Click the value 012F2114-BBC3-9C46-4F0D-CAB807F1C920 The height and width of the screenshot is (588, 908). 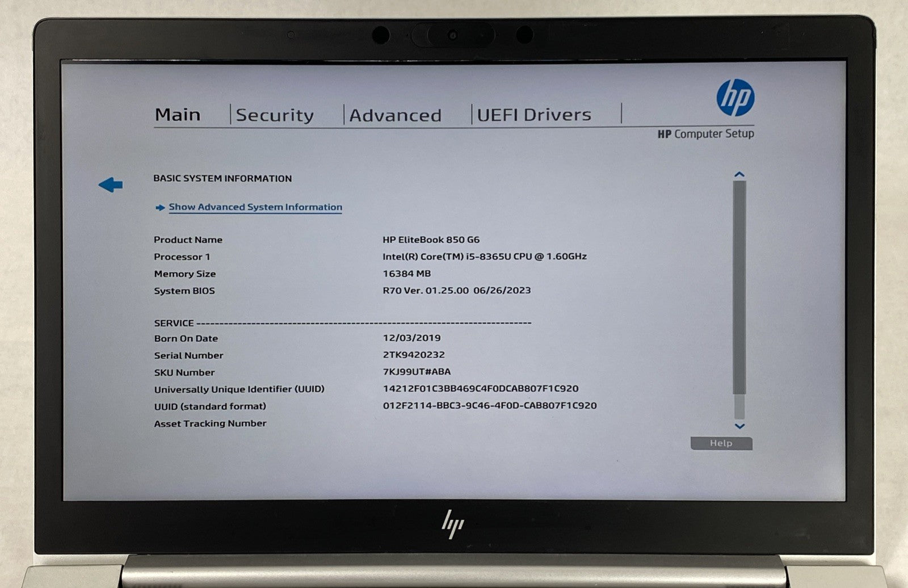[490, 406]
